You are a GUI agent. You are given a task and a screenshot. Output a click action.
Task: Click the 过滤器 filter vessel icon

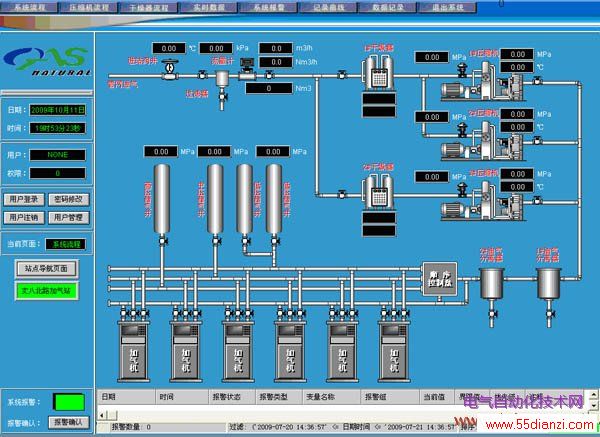[222, 78]
